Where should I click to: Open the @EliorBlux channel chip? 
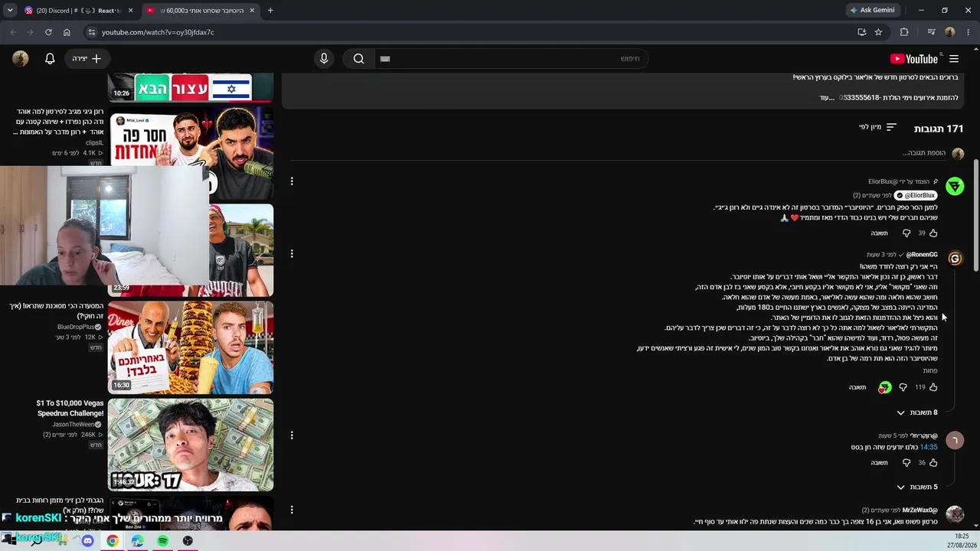916,195
